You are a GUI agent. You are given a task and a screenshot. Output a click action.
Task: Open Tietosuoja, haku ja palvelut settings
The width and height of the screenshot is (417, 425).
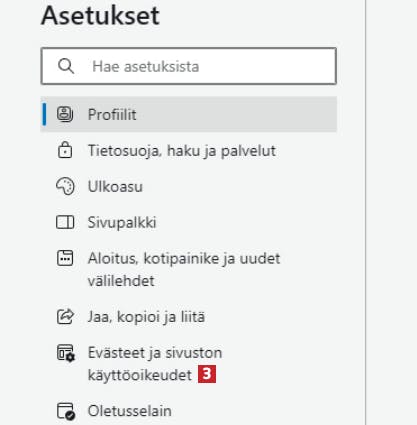(x=189, y=150)
